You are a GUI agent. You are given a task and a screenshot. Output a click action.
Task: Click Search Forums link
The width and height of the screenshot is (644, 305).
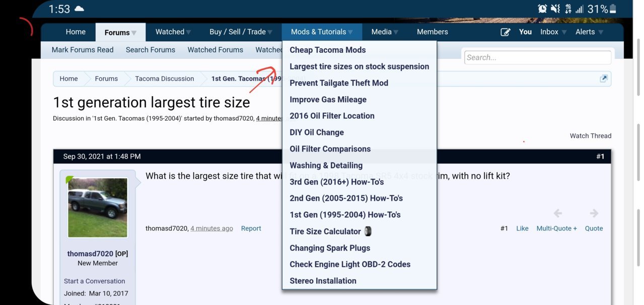click(x=151, y=50)
